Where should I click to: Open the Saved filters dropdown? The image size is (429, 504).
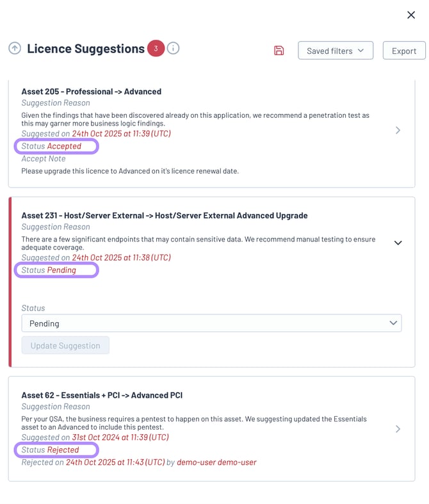pos(335,51)
